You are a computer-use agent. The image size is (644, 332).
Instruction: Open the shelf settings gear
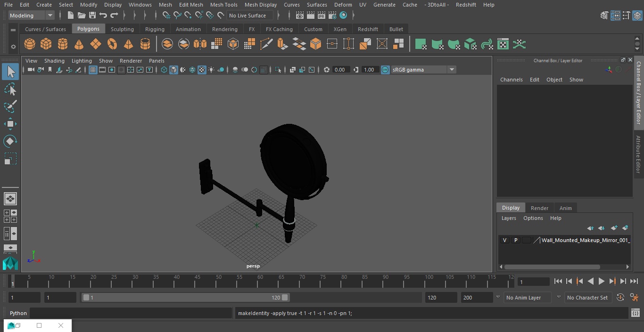[13, 47]
